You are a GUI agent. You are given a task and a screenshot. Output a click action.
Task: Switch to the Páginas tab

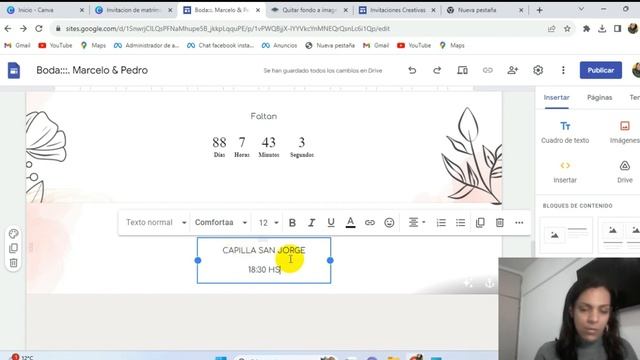tap(600, 97)
